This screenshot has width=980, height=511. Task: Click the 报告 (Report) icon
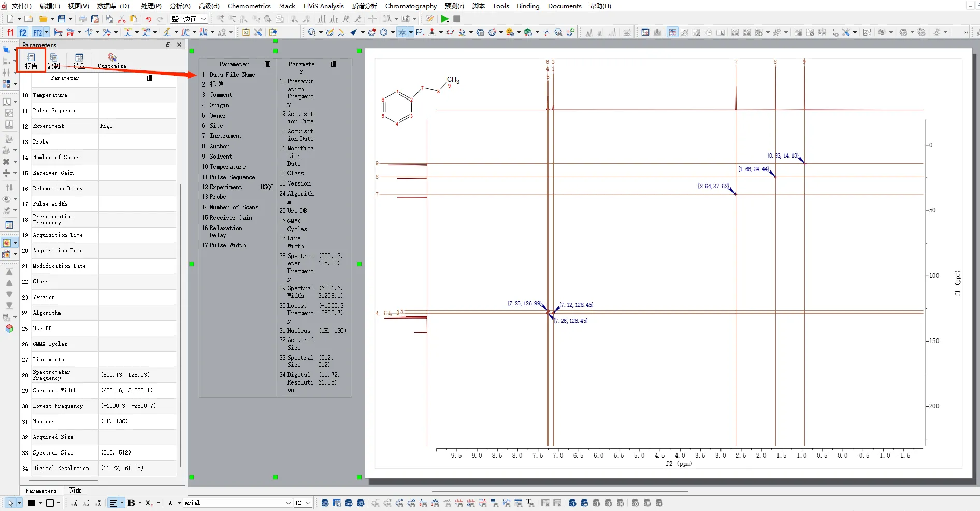pyautogui.click(x=31, y=60)
